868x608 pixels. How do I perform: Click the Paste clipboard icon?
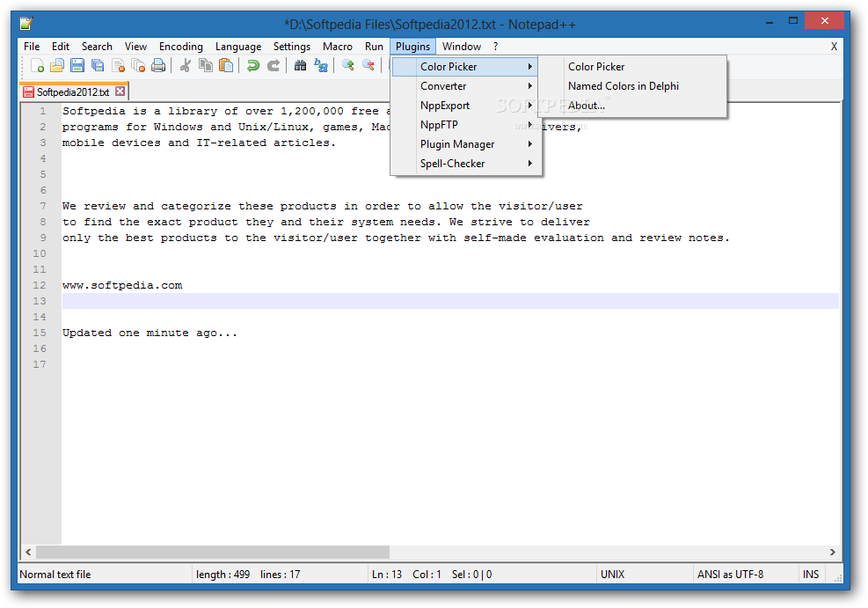pos(226,66)
